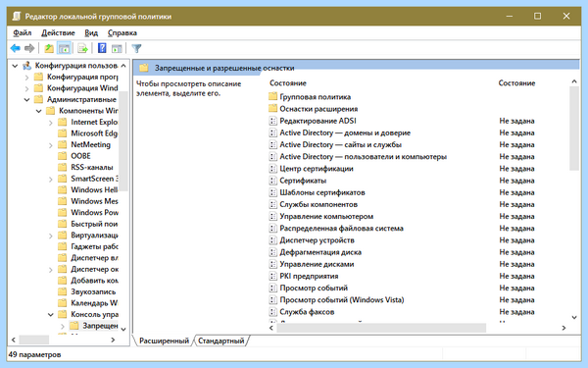Select Шаблоны сертификатов policy
Viewport: 588px width, 368px height.
(x=322, y=192)
